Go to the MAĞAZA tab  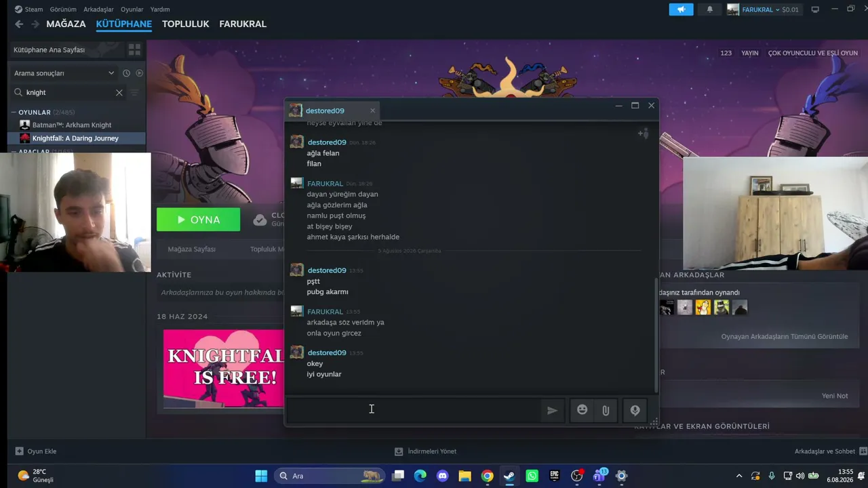66,24
